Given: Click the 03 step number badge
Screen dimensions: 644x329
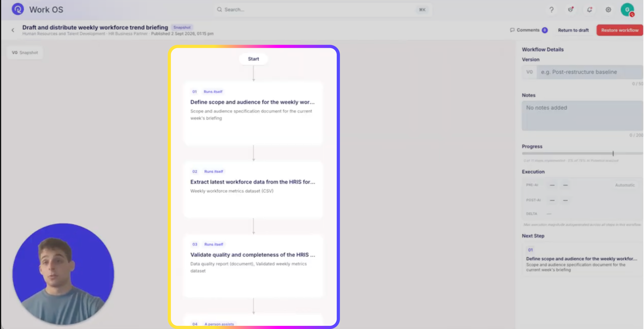Looking at the screenshot, I should pyautogui.click(x=195, y=244).
